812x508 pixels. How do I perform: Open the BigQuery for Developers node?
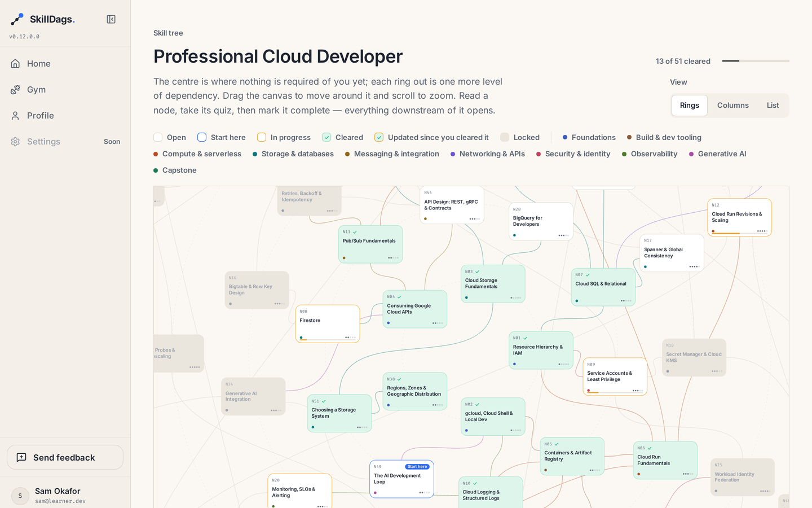(x=541, y=221)
